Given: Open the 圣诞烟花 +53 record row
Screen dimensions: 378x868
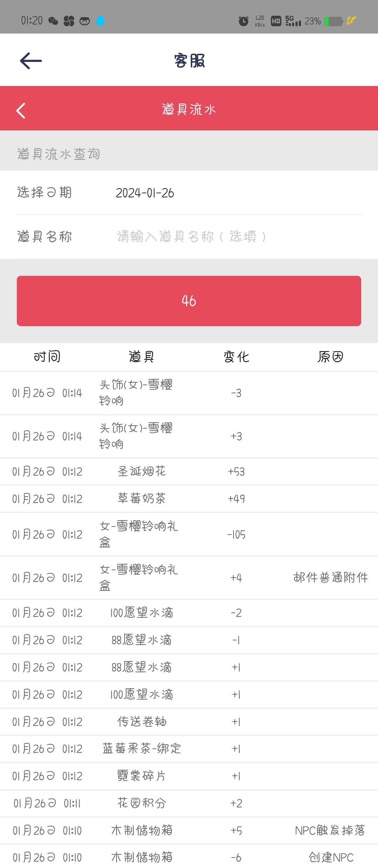Looking at the screenshot, I should [189, 472].
